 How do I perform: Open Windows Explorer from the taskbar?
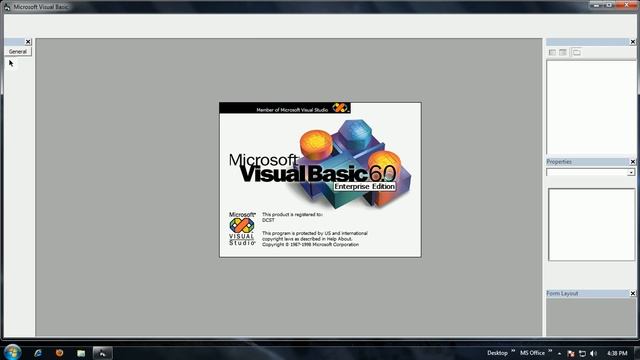pyautogui.click(x=81, y=353)
